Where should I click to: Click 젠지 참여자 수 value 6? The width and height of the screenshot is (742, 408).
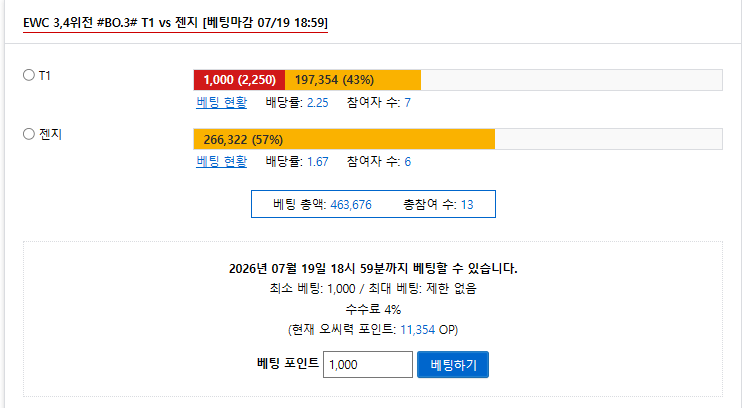pos(407,162)
